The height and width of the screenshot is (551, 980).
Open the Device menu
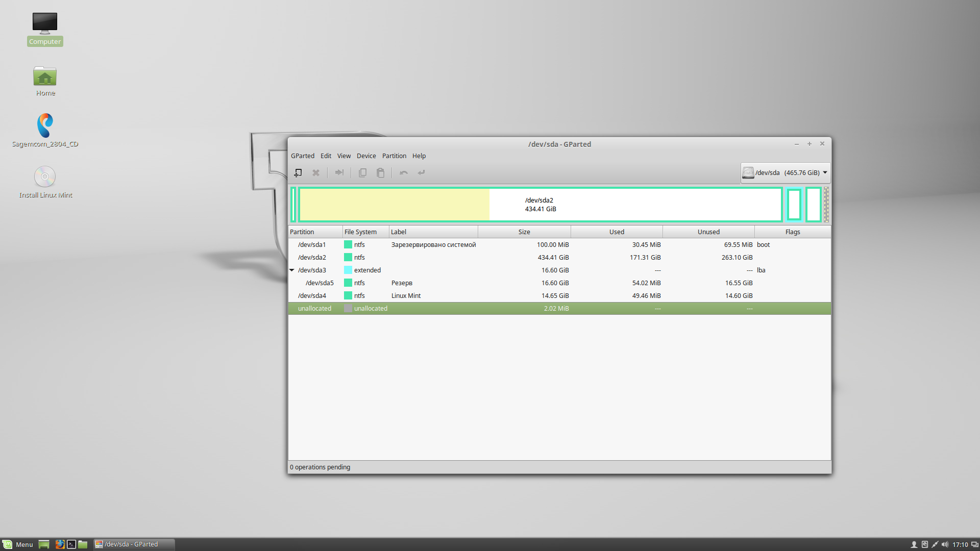pyautogui.click(x=366, y=156)
